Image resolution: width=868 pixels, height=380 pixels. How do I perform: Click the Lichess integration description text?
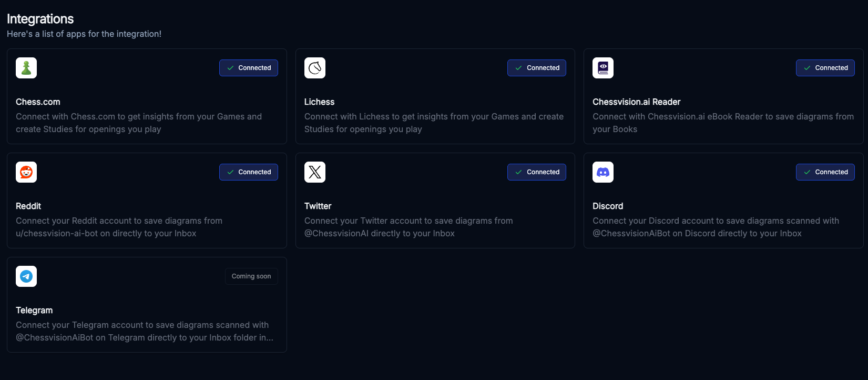point(434,123)
